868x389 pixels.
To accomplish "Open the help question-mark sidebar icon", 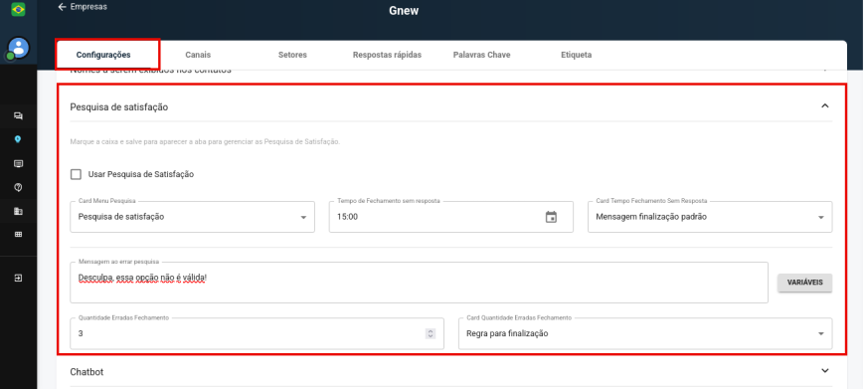I will [x=18, y=188].
